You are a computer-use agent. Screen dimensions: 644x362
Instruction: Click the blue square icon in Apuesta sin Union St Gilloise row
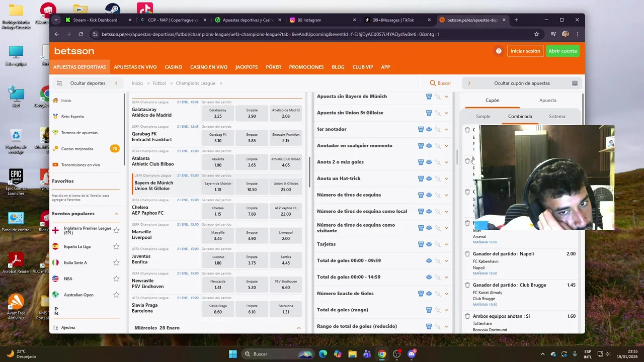429,113
